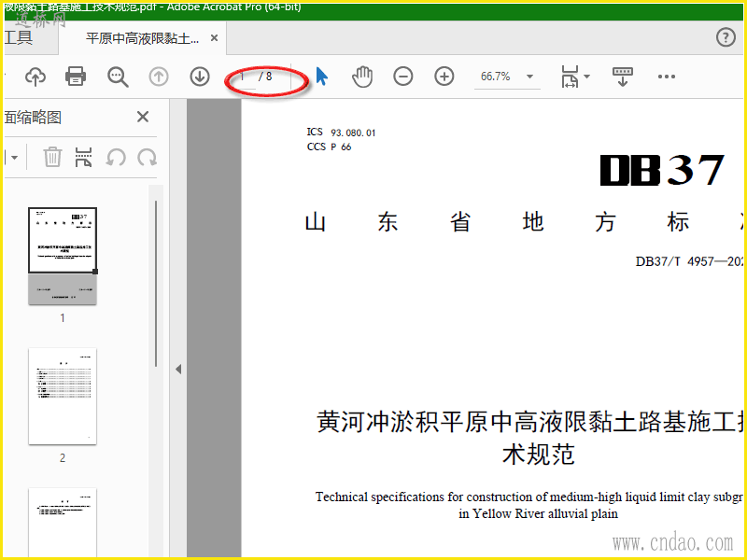The image size is (747, 560).
Task: Select page 2 thumbnail
Action: tap(63, 396)
